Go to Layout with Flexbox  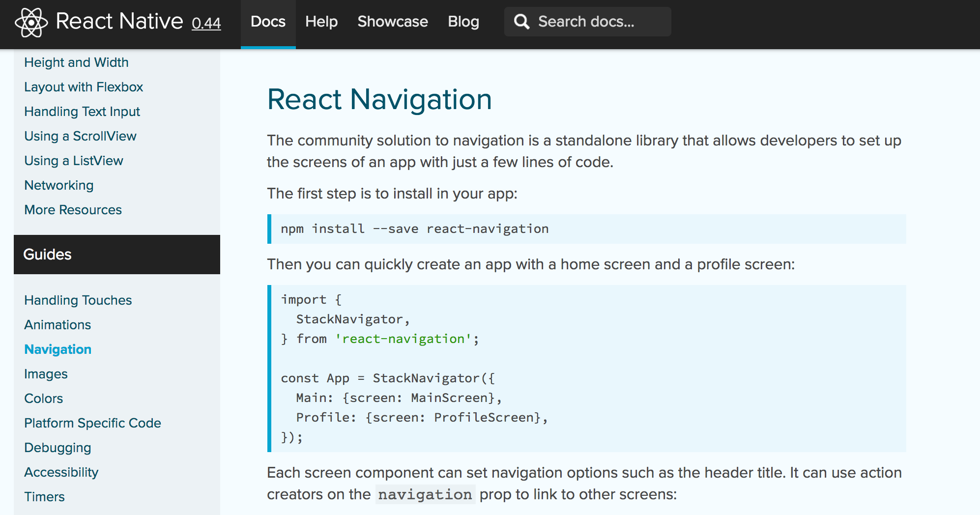pos(84,87)
